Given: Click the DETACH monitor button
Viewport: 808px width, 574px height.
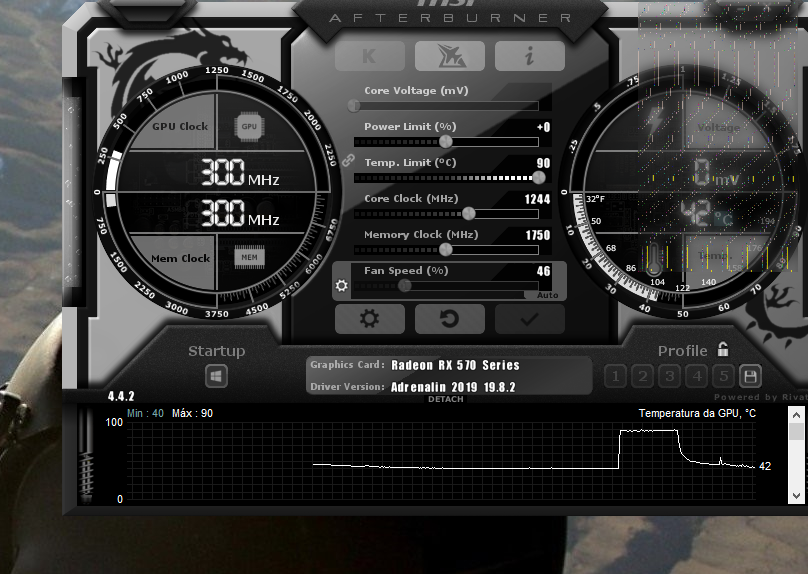Looking at the screenshot, I should (x=446, y=399).
